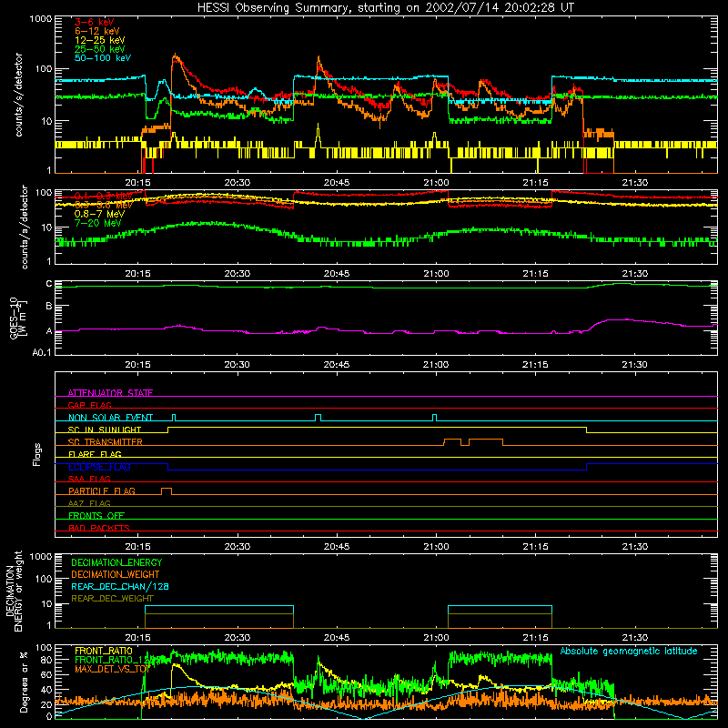Click the PARTICLE_FLAG pulse on the flag timeline
The height and width of the screenshot is (728, 728).
pyautogui.click(x=167, y=491)
